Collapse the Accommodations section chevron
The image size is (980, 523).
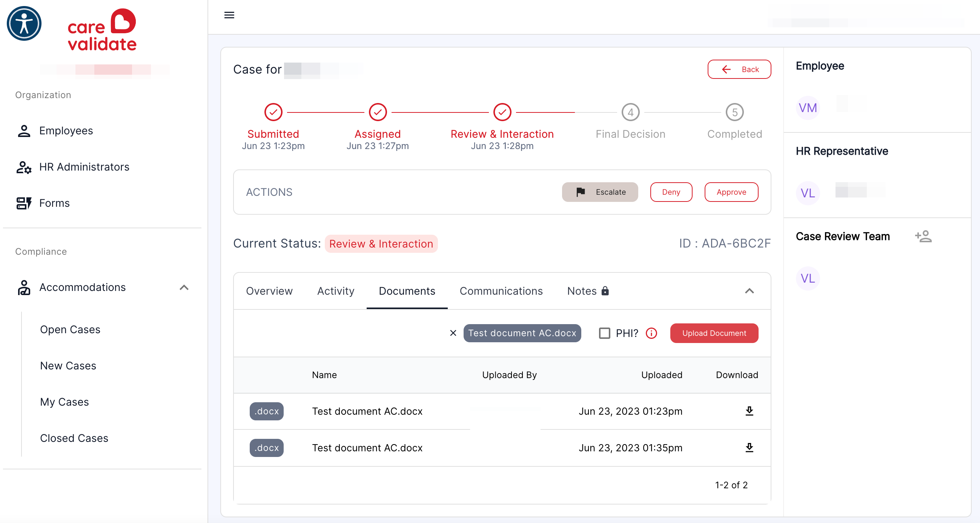pyautogui.click(x=184, y=287)
